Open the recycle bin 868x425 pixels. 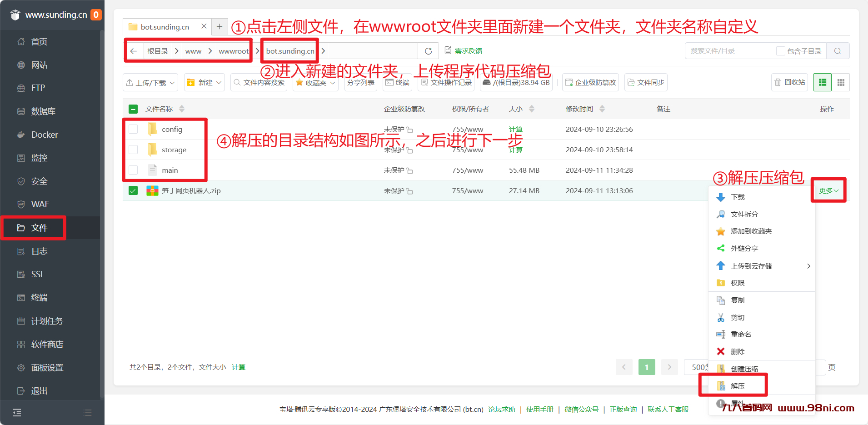790,82
